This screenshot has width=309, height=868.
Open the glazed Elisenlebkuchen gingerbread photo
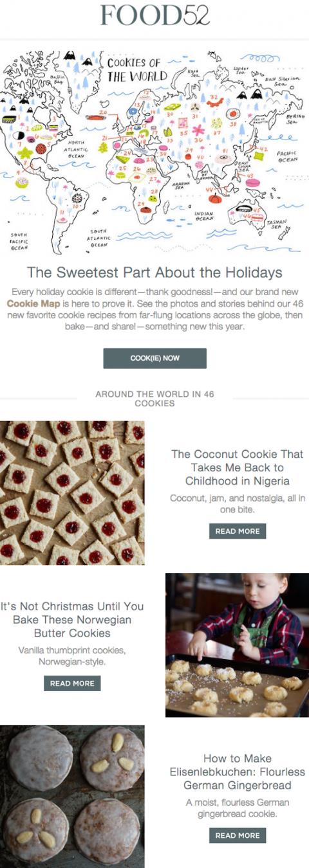72,797
